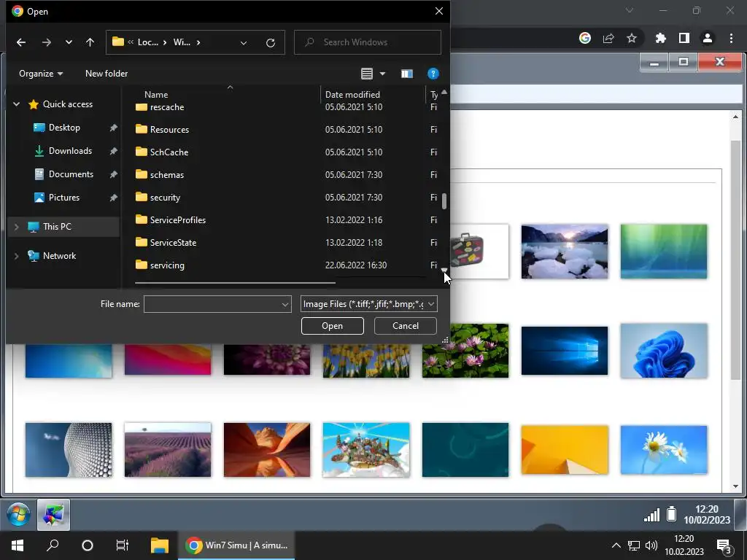Click the File name input field
Screen dimensions: 747x560
coord(212,304)
